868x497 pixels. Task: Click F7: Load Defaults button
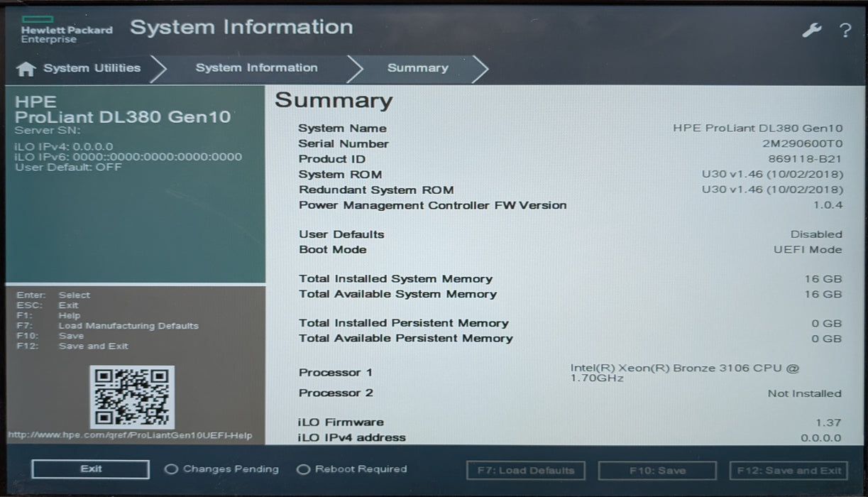[525, 471]
